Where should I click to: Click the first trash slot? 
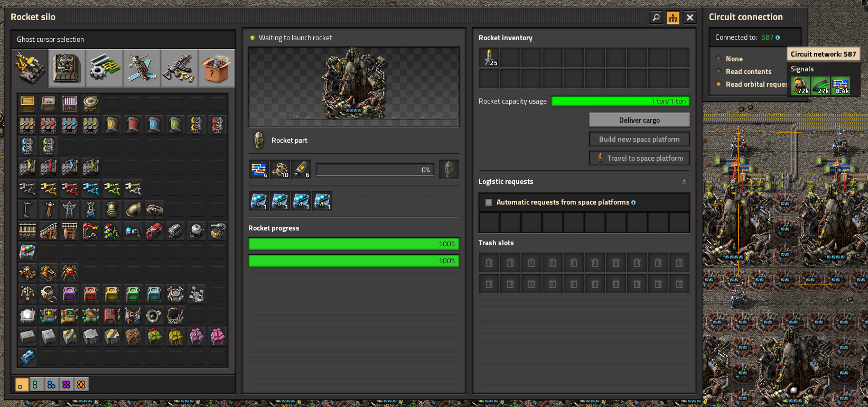[489, 263]
